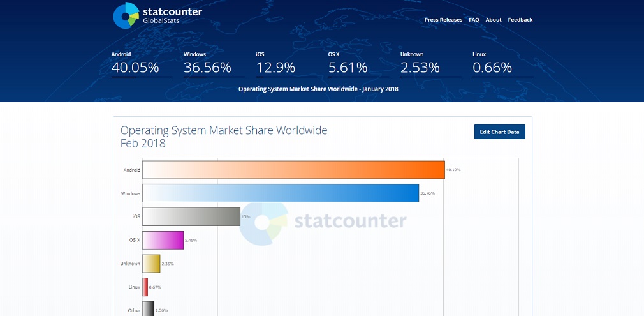
Task: Click the red Linux bar
Action: 145,287
